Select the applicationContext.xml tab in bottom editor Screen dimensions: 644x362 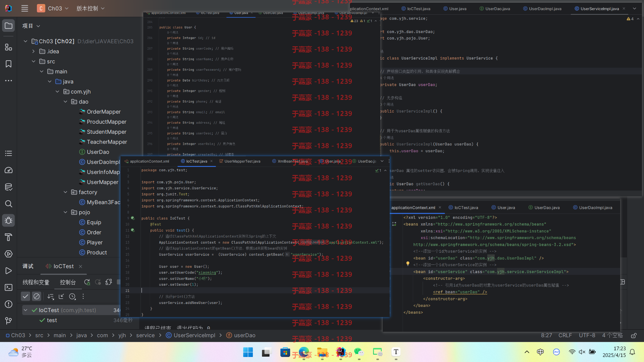(413, 207)
